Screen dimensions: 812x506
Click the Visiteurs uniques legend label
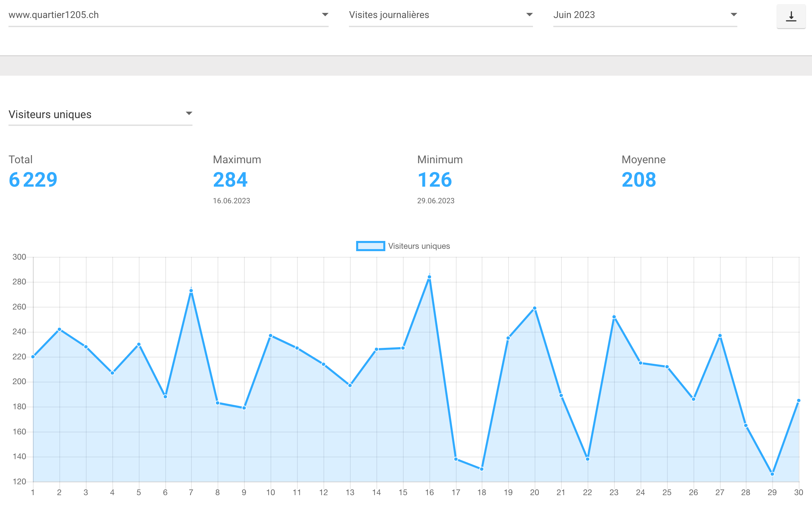(x=419, y=246)
